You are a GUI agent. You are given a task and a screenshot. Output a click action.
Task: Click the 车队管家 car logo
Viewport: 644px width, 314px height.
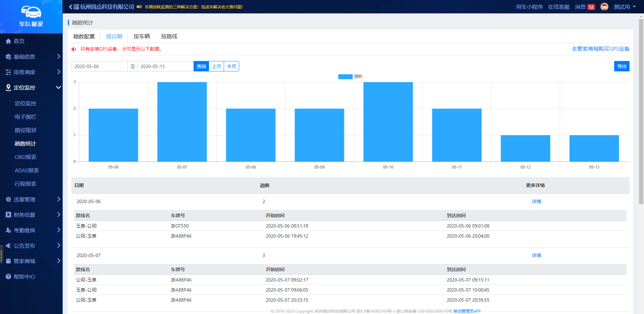(31, 12)
